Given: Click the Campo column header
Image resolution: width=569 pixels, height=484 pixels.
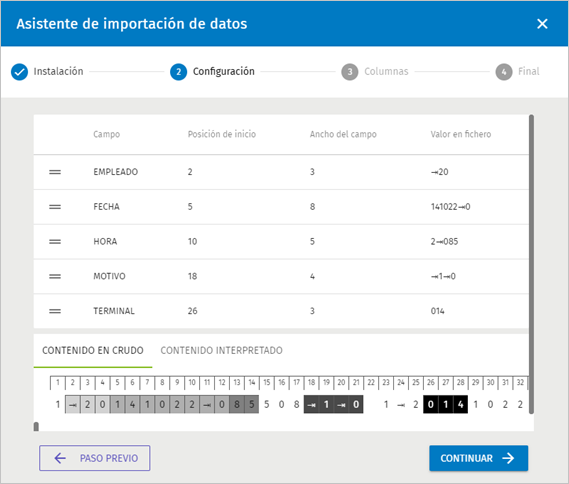Looking at the screenshot, I should [x=106, y=134].
